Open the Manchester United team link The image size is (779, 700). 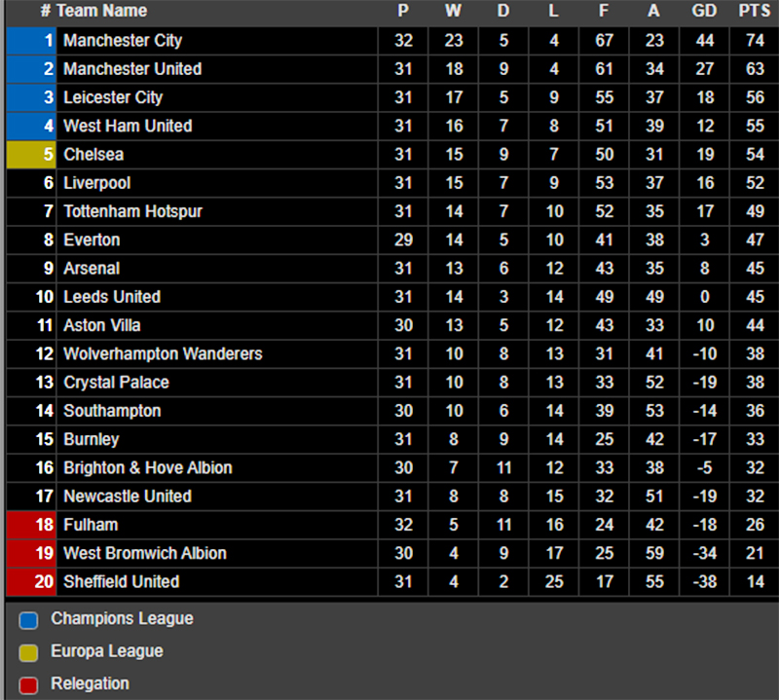(x=132, y=69)
